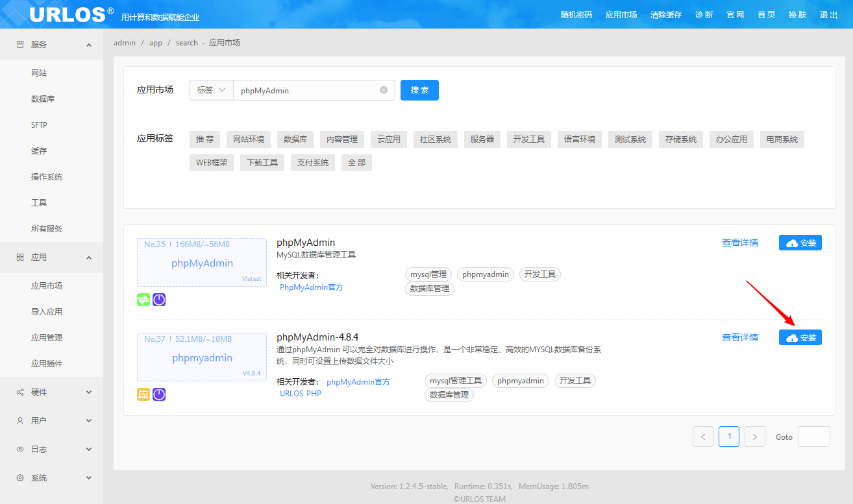Click the 日志 eye icon in sidebar
The height and width of the screenshot is (504, 853).
[x=19, y=450]
